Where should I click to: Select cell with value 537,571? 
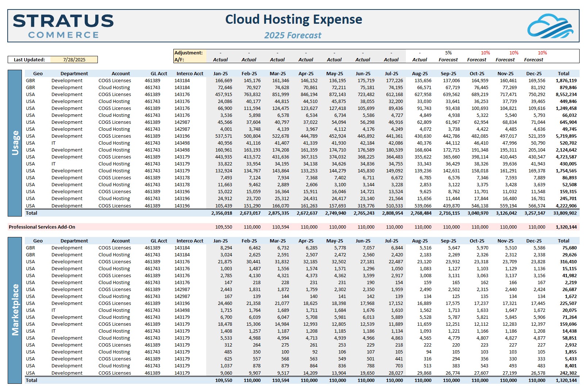pos(223,136)
